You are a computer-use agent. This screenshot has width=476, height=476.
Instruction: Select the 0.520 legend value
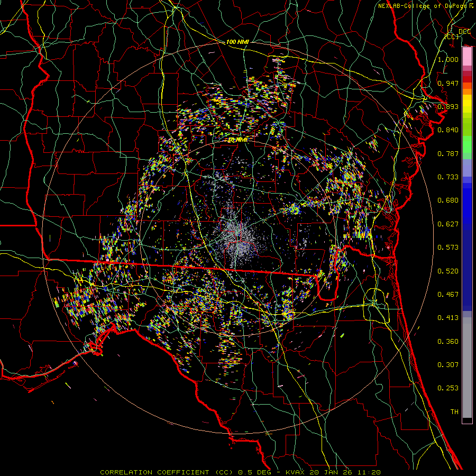coord(448,271)
